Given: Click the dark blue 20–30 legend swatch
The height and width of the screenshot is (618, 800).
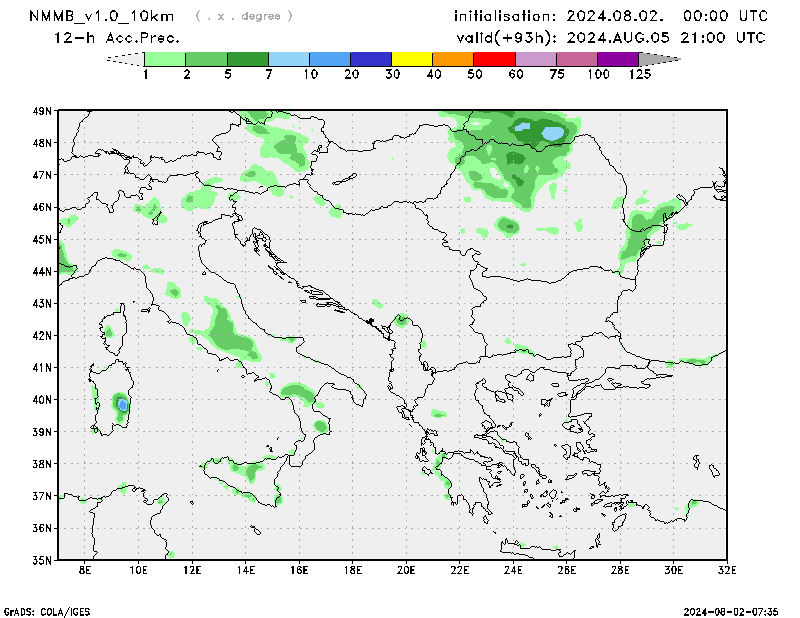Looking at the screenshot, I should pos(371,59).
